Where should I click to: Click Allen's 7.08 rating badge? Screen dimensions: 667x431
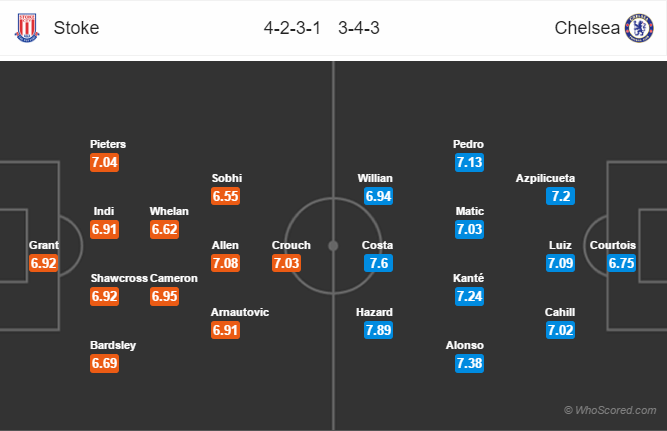click(225, 263)
